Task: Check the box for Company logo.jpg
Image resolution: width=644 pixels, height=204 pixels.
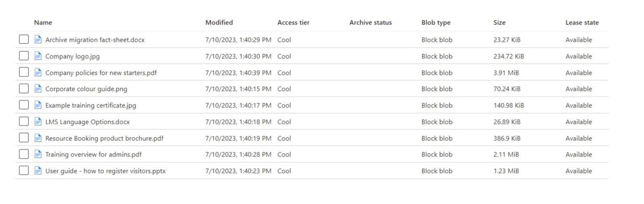Action: 24,56
